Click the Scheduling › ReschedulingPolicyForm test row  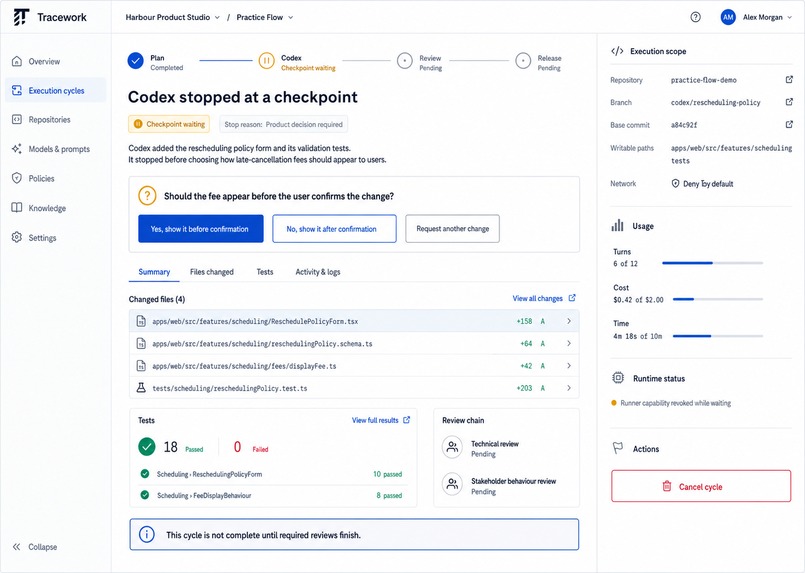tap(273, 473)
